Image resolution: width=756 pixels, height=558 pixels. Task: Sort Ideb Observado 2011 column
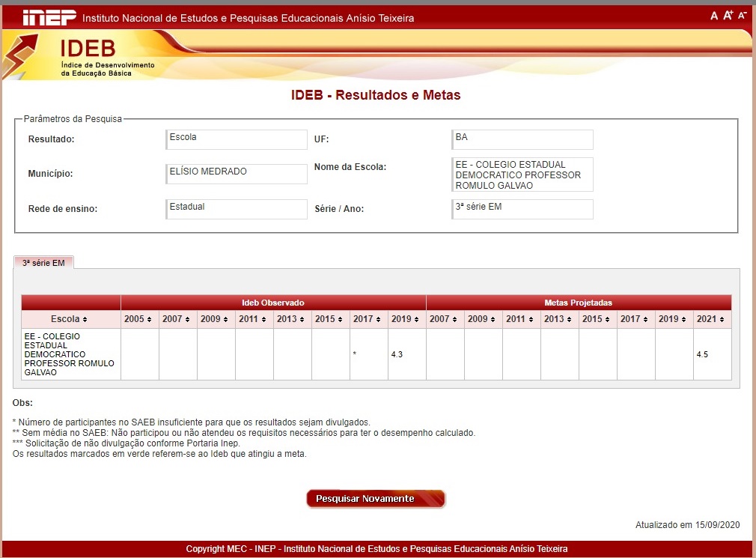254,319
